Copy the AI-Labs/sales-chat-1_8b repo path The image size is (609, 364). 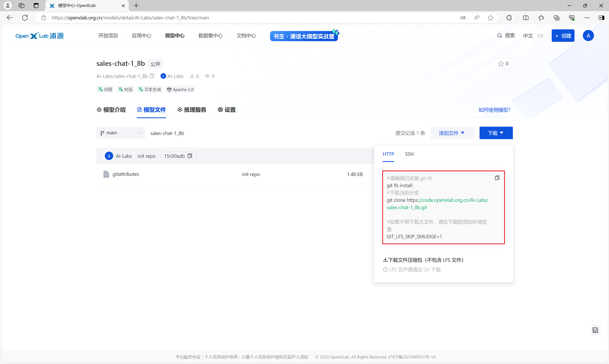(152, 76)
